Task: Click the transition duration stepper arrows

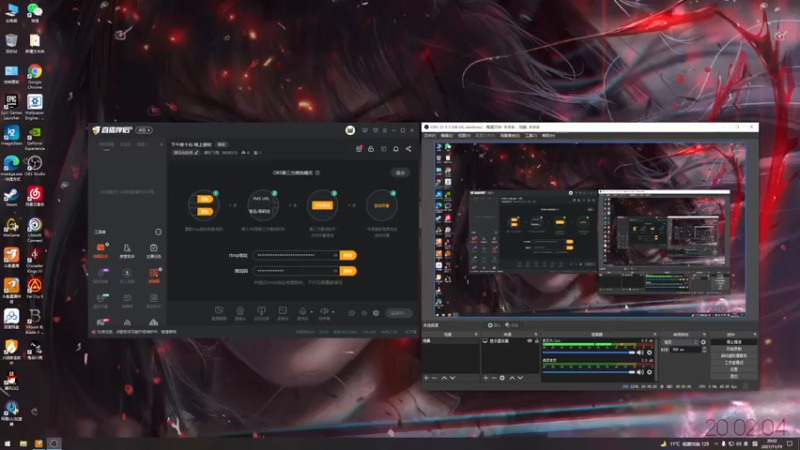Action: [x=704, y=349]
